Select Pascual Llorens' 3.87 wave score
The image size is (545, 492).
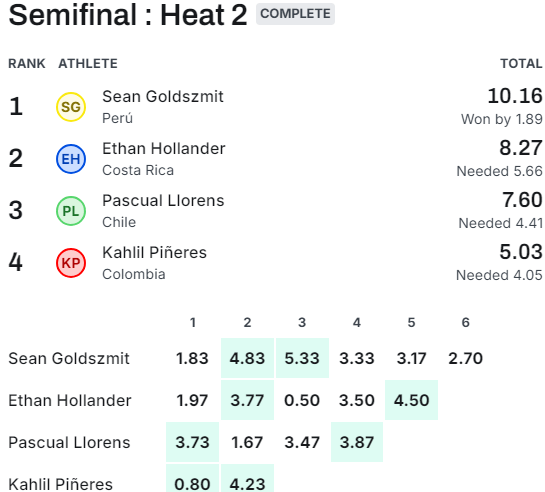click(357, 442)
